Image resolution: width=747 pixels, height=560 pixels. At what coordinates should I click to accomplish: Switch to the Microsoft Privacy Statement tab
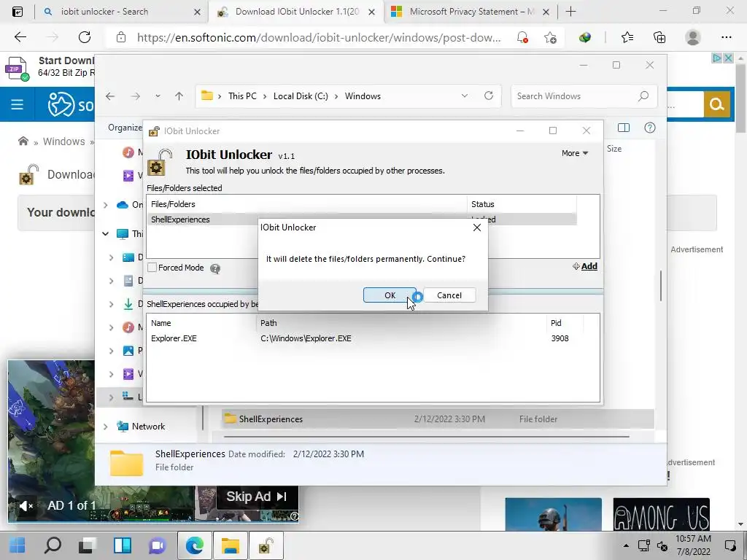pyautogui.click(x=471, y=12)
